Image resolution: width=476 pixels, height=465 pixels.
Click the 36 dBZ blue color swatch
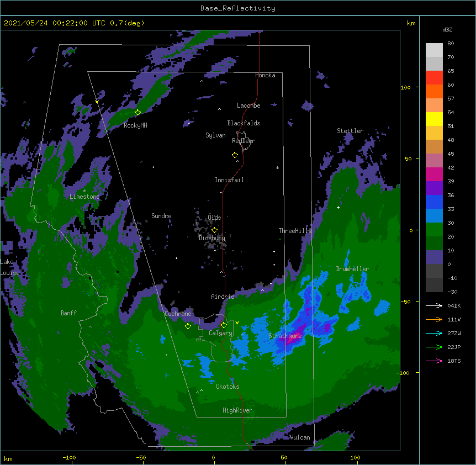[434, 202]
